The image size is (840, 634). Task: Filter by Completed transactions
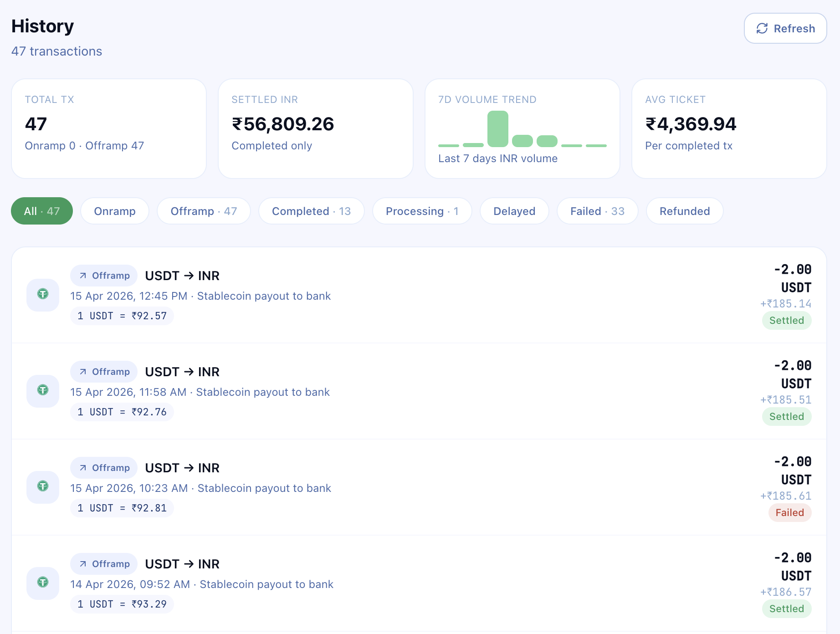(311, 211)
